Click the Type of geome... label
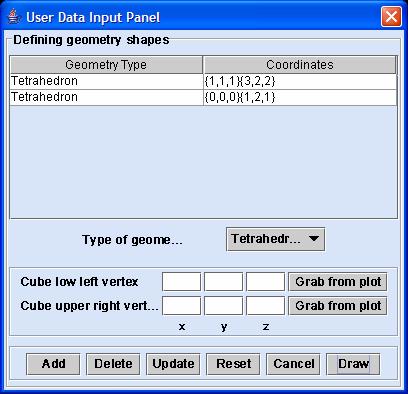The width and height of the screenshot is (408, 394). 132,240
